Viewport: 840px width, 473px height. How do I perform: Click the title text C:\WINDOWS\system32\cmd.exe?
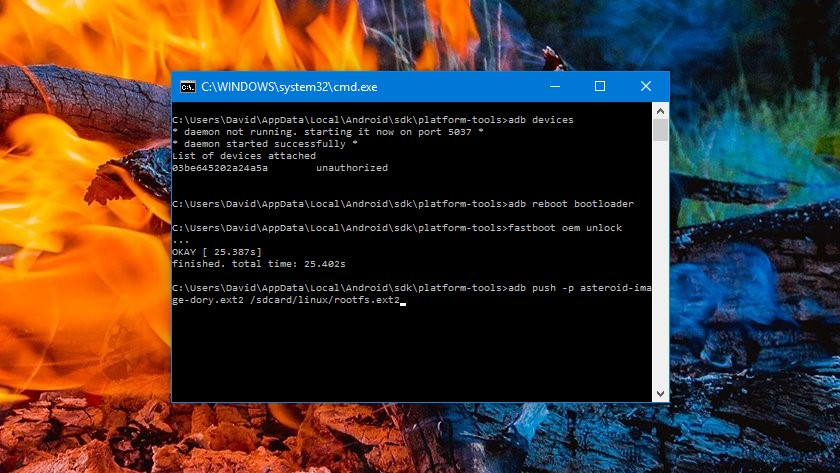tap(289, 87)
